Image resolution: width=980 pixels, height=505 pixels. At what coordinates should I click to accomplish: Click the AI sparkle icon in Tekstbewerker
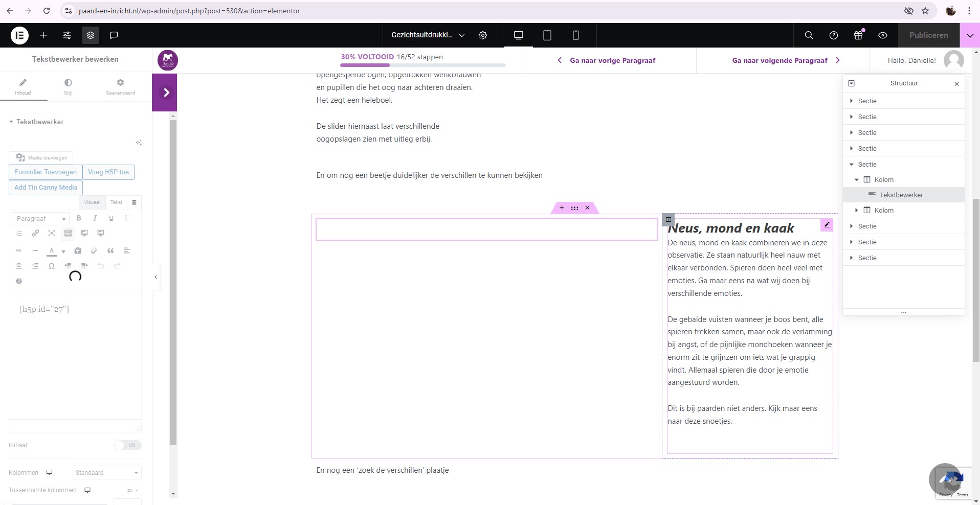(x=139, y=143)
